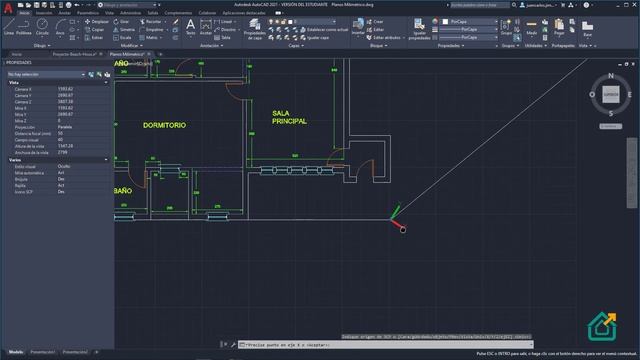Collapse the Vista section in Propiedades
The width and height of the screenshot is (640, 360).
(106, 82)
